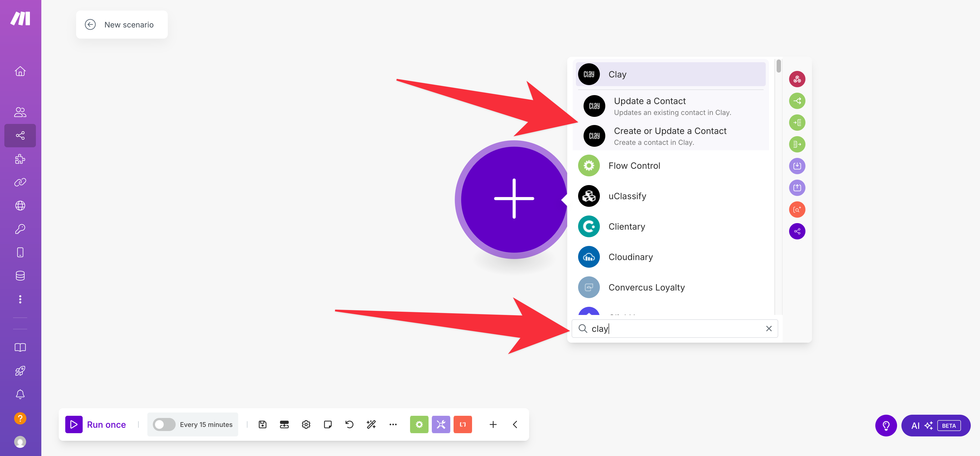Open the Make logo home link
Image resolution: width=980 pixels, height=456 pixels.
click(x=20, y=18)
